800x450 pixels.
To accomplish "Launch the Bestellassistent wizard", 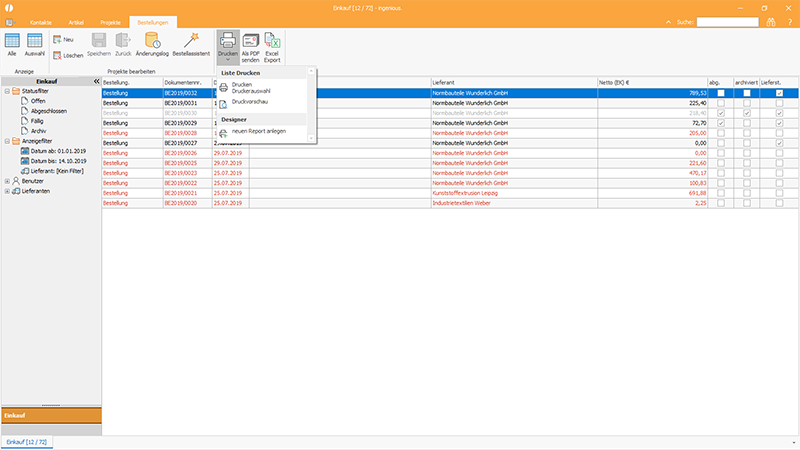I will click(x=191, y=44).
